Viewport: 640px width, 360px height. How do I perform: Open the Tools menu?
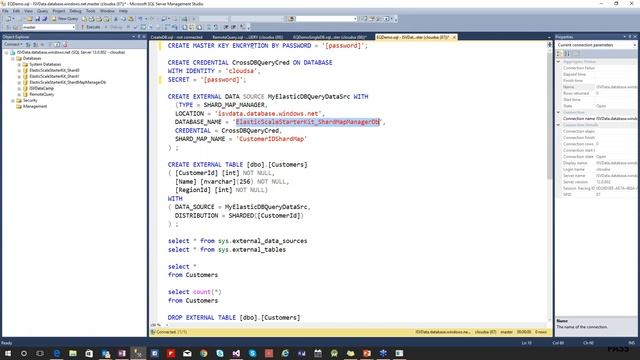point(91,11)
